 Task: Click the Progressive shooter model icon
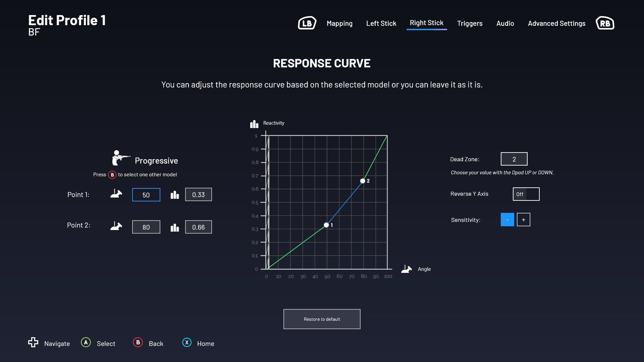click(x=120, y=158)
